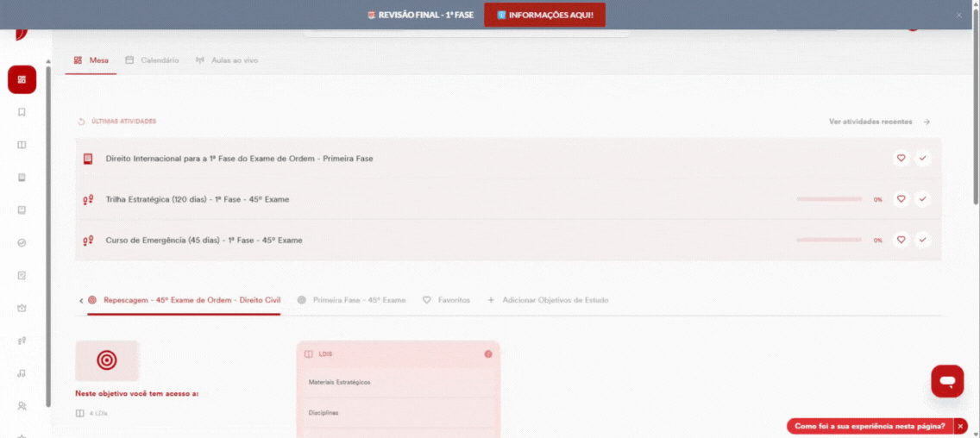Click the footsteps trail icon in the sidebar
Screen dimensions: 980x438
pos(22,341)
